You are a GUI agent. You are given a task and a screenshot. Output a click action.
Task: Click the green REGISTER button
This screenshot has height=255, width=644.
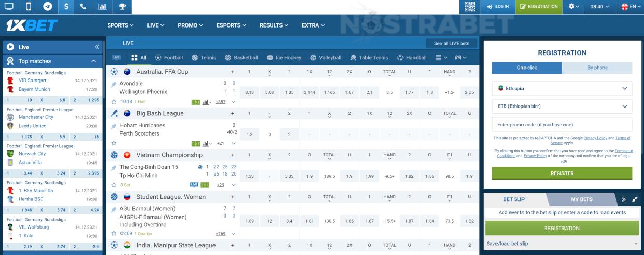pos(562,173)
